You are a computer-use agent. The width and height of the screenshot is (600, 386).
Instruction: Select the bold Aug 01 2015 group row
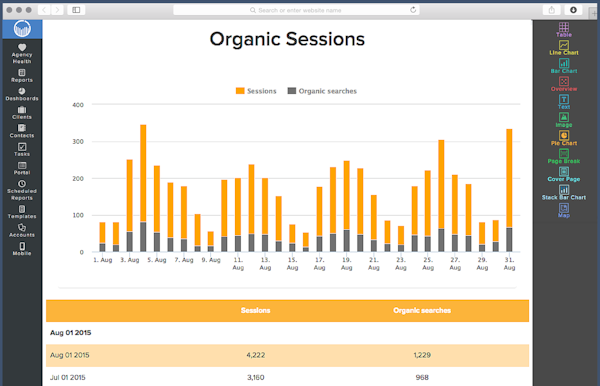click(287, 333)
